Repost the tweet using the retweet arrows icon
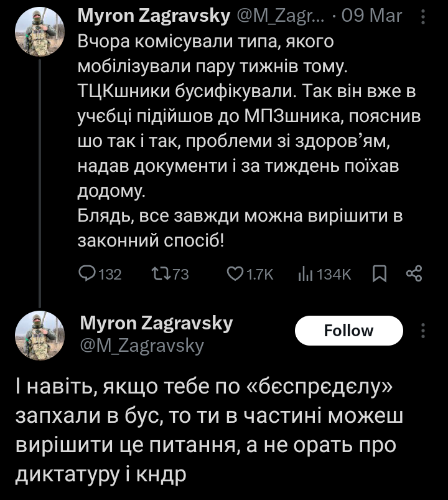448x500 pixels. (x=159, y=274)
